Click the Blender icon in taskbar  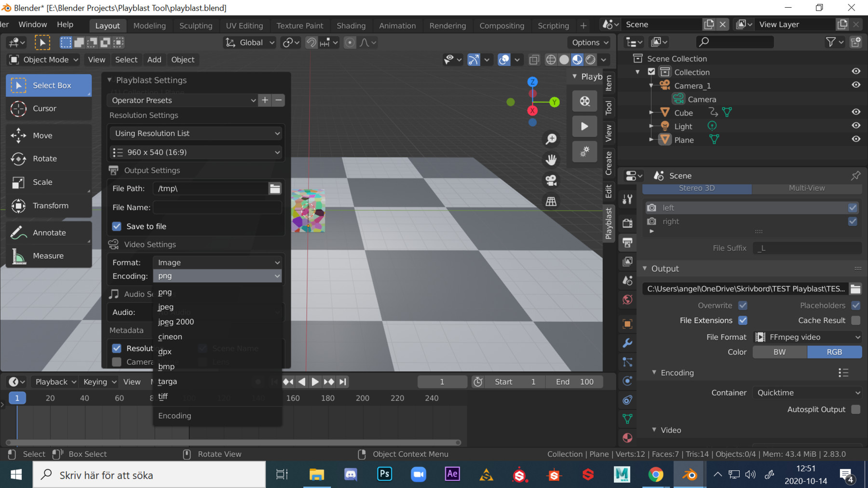690,475
